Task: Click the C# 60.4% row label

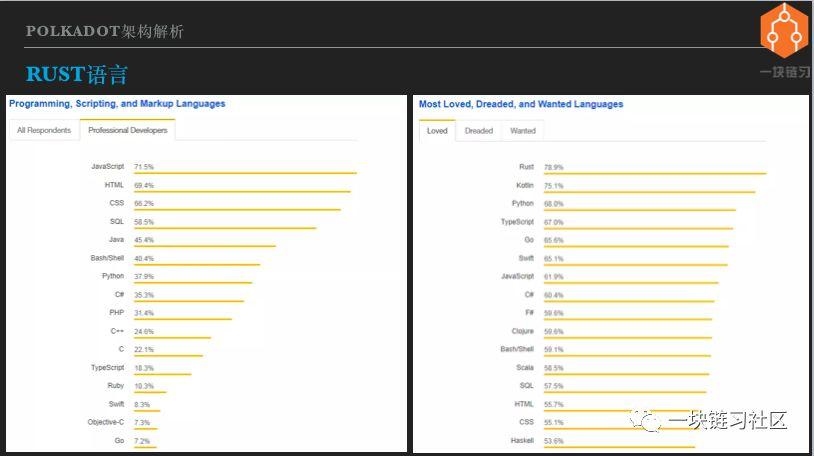Action: click(529, 294)
